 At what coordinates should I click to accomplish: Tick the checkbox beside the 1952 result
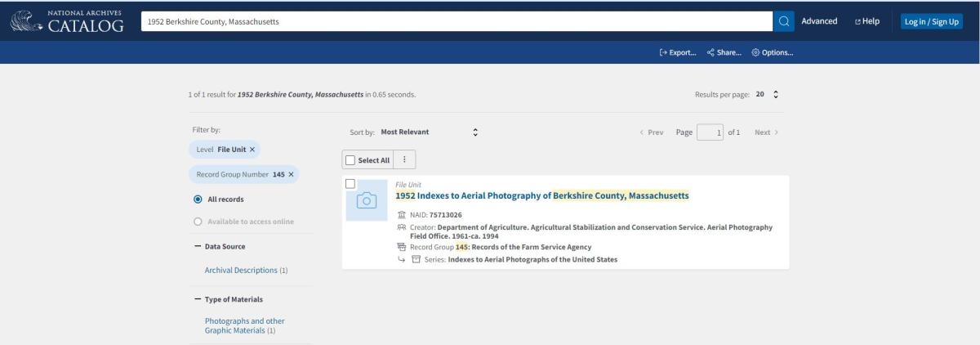[x=350, y=184]
